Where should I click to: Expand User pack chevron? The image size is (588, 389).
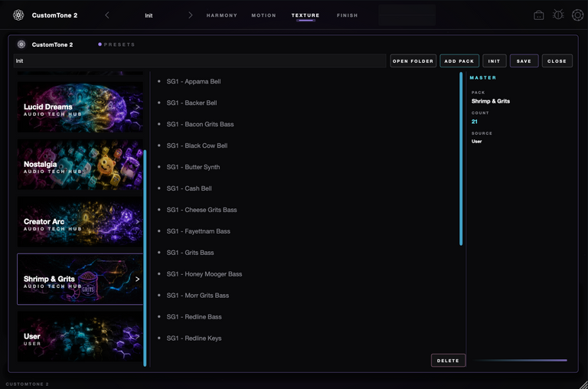tap(137, 336)
